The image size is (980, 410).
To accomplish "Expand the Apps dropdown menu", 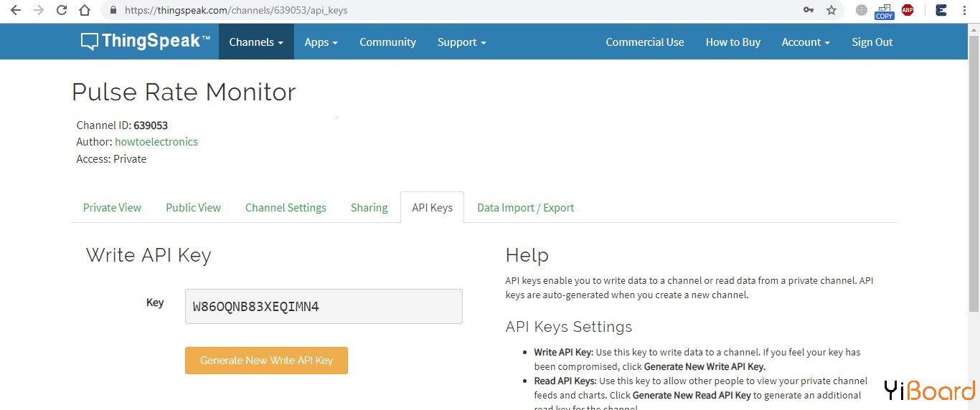I will pyautogui.click(x=321, y=42).
